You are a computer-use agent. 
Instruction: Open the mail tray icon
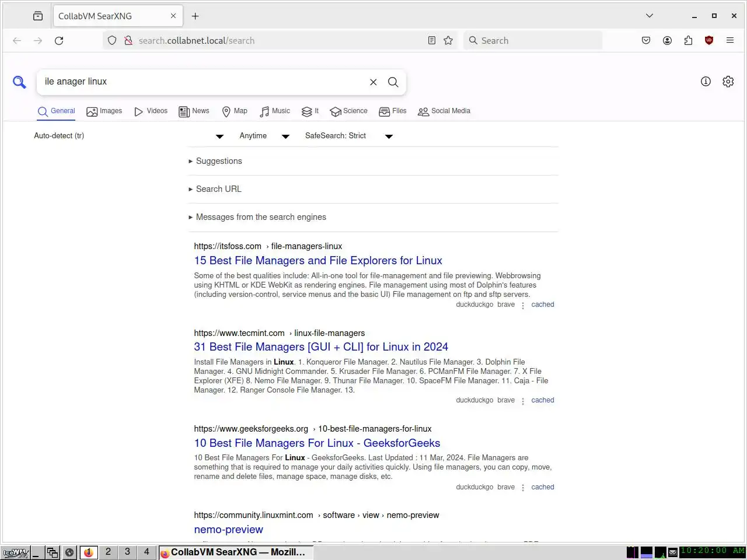click(x=672, y=552)
